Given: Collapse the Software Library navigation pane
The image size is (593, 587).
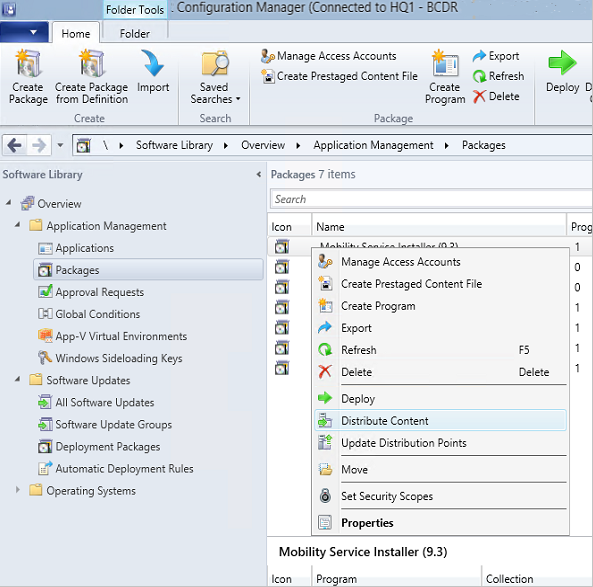Looking at the screenshot, I should 259,174.
